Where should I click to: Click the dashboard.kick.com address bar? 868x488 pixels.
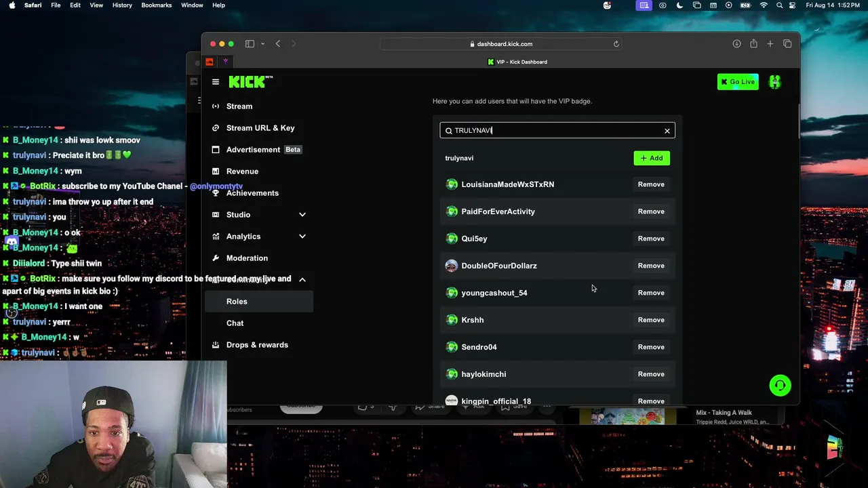[502, 44]
